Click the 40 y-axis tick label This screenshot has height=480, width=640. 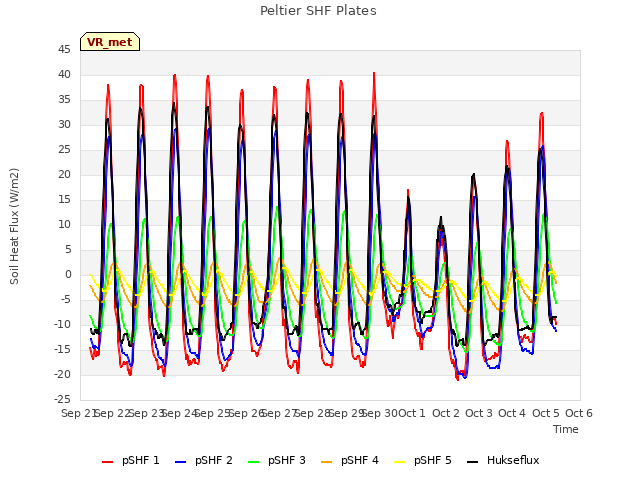coord(64,75)
